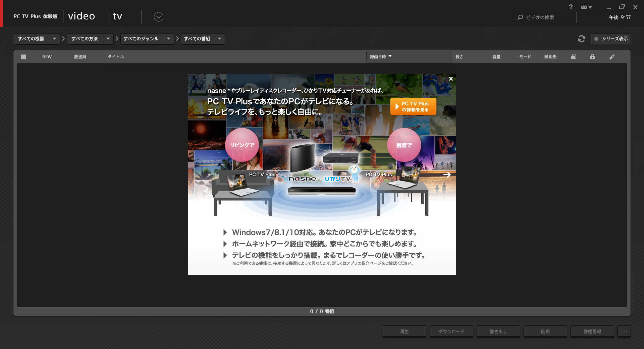Close the PC TV Plus promo popup

click(451, 79)
